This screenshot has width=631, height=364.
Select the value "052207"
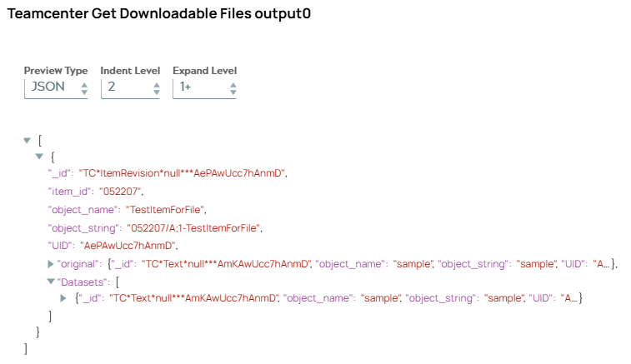click(120, 192)
